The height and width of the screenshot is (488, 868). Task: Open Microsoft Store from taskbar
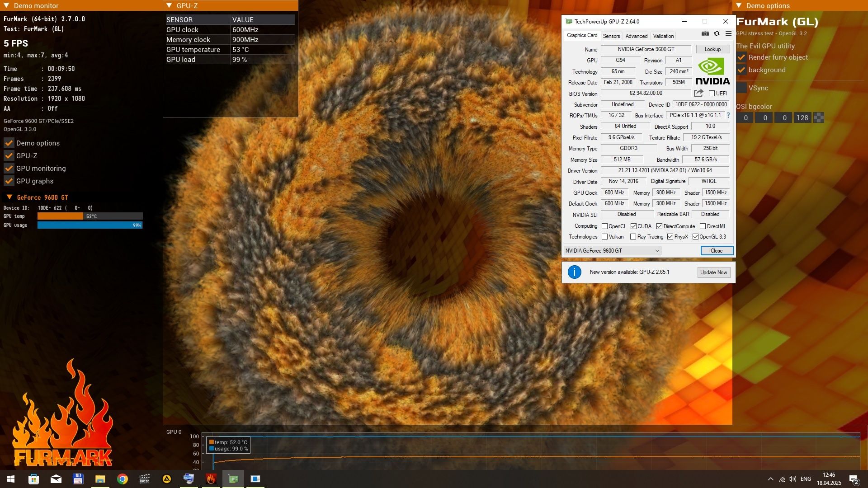pos(33,479)
